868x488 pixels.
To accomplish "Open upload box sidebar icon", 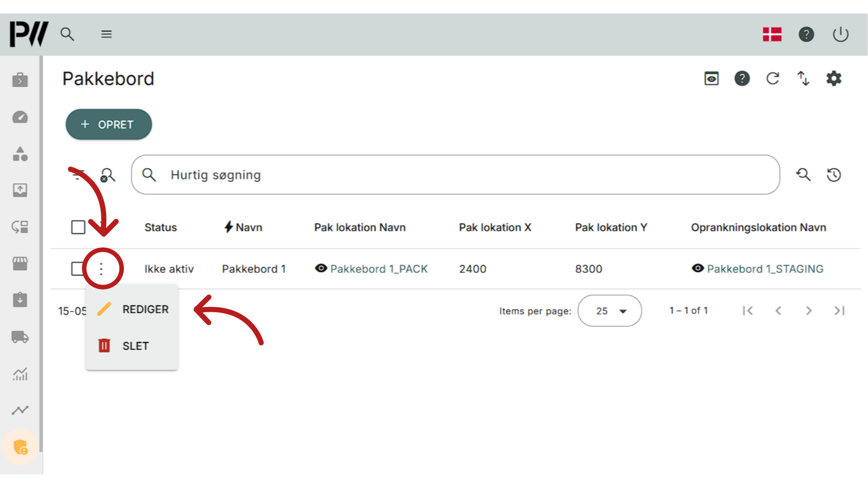I will pos(20,190).
